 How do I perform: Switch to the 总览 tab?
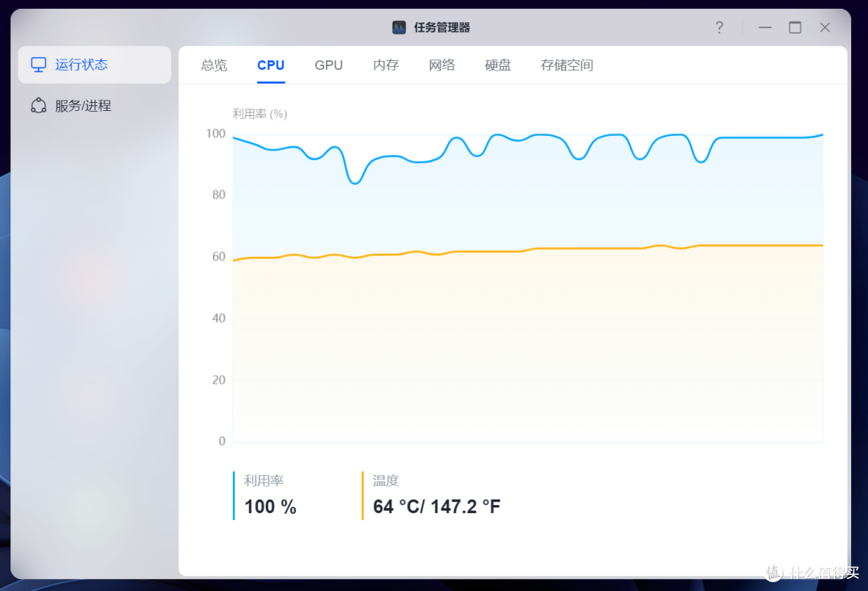pos(215,65)
